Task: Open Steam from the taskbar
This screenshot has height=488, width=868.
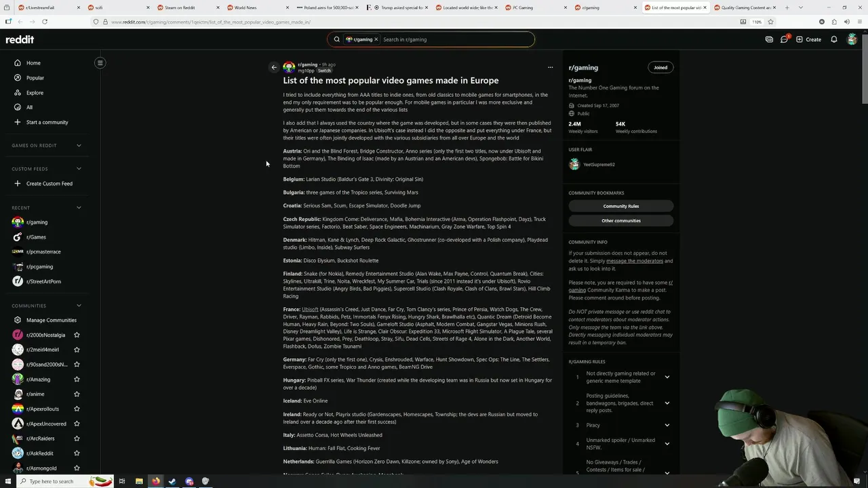Action: (x=172, y=481)
